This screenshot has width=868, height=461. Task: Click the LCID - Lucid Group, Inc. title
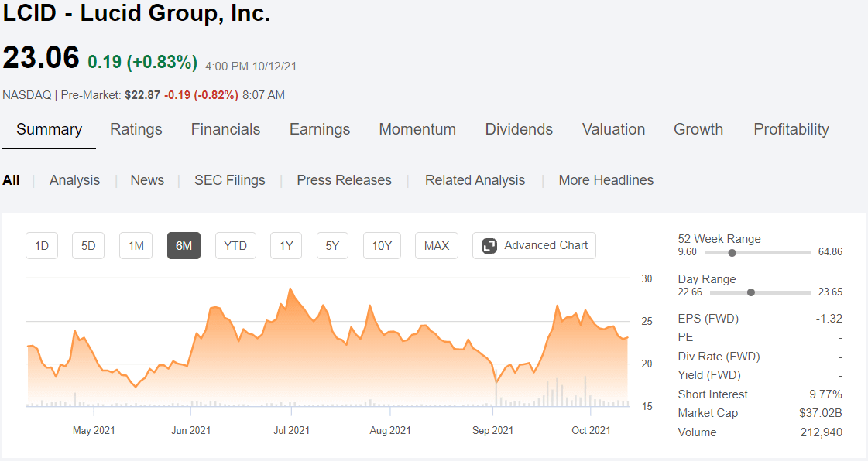137,12
